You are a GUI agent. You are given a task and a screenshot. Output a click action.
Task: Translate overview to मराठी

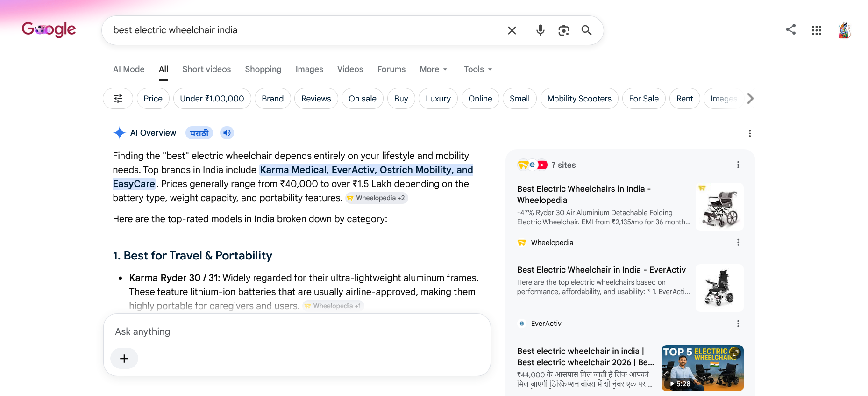(199, 133)
